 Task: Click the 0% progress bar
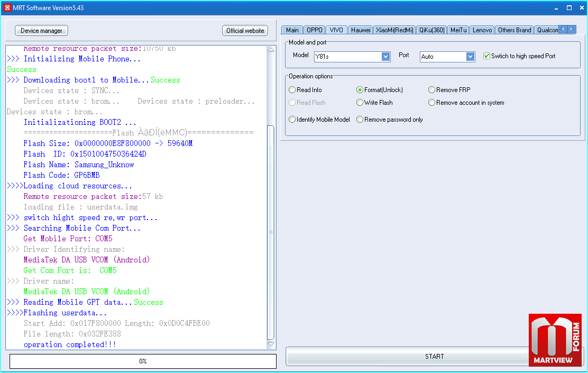click(x=143, y=361)
